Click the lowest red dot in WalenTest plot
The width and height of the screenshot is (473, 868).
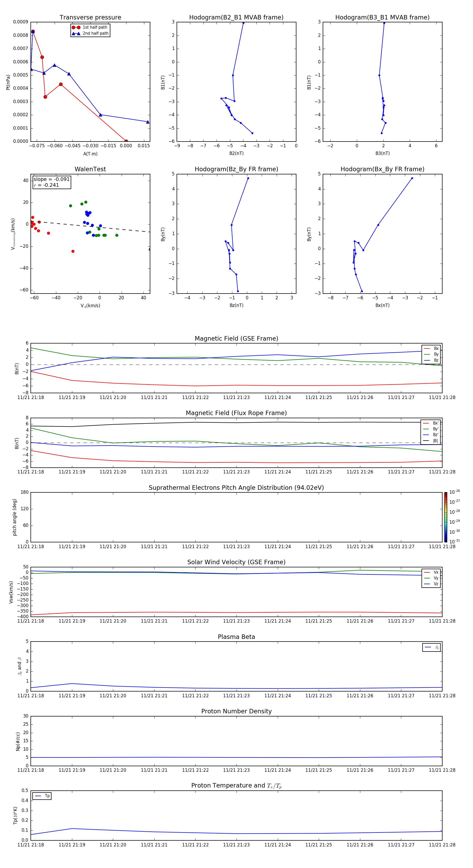click(x=73, y=251)
